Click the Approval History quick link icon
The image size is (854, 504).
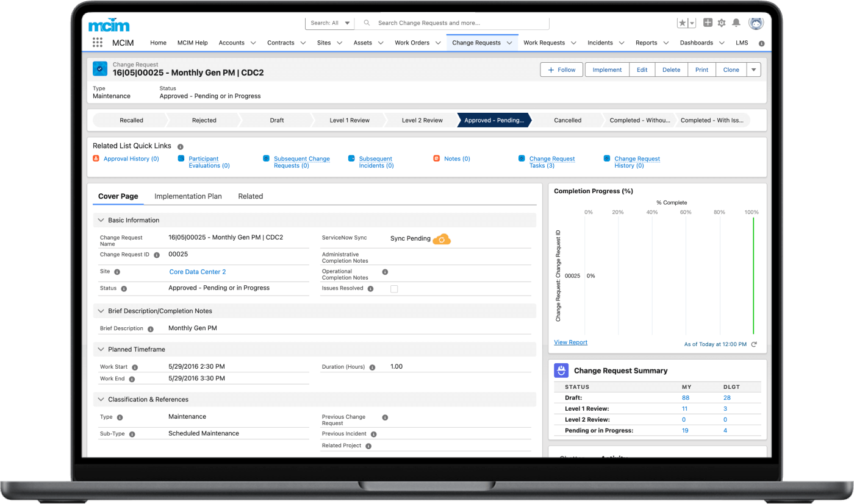96,158
